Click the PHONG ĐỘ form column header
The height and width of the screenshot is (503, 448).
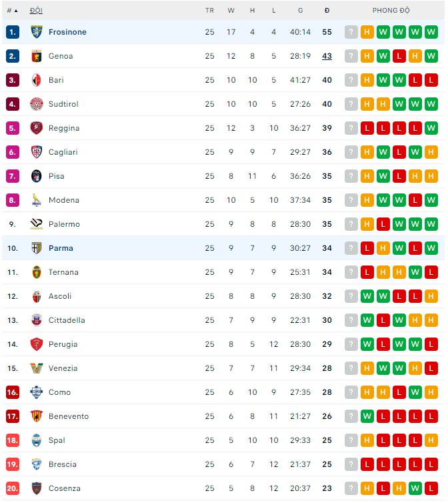point(391,11)
